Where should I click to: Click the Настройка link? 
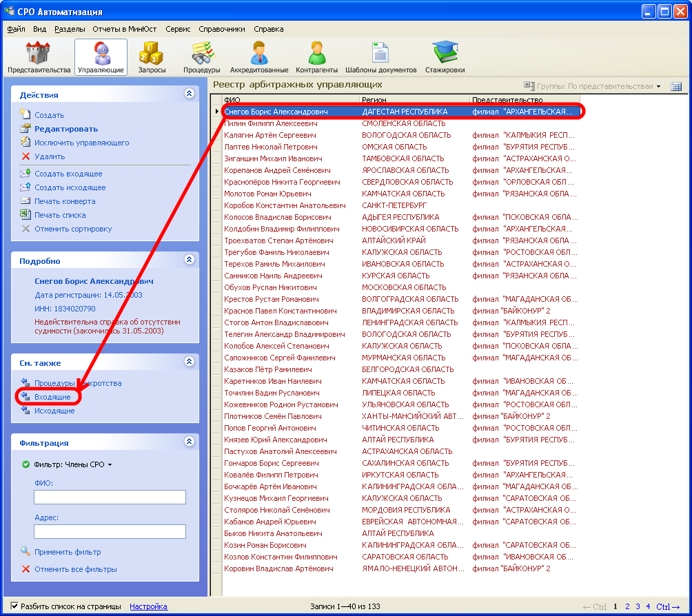(148, 606)
